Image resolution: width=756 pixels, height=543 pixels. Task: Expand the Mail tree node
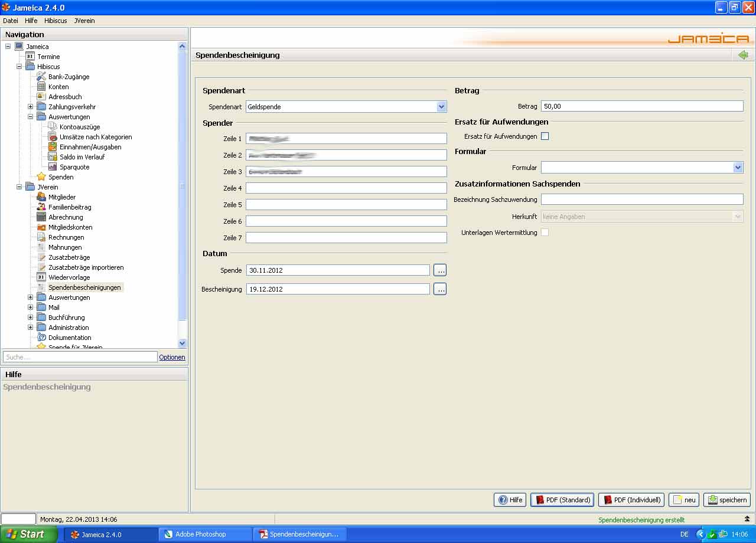click(x=30, y=308)
